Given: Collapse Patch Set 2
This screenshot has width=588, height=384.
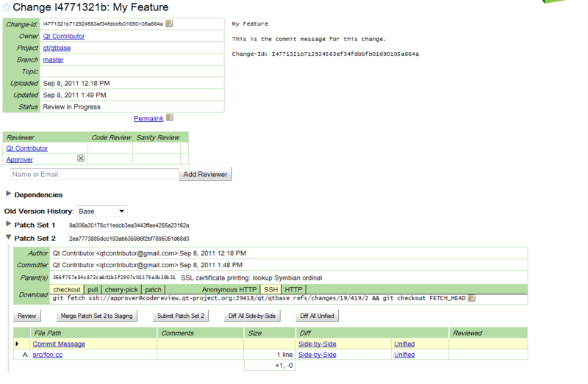Looking at the screenshot, I should point(9,238).
